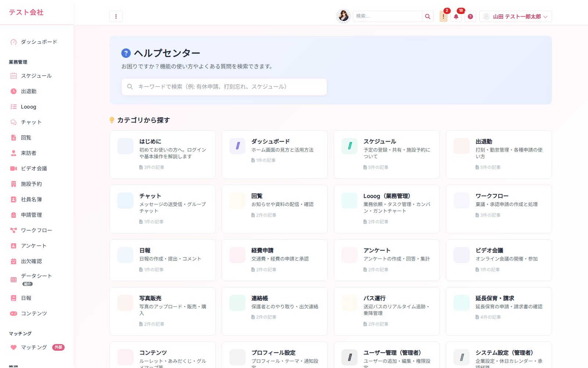Click the user avatar photo in the header
Viewport: 588px width, 368px height.
coord(344,16)
